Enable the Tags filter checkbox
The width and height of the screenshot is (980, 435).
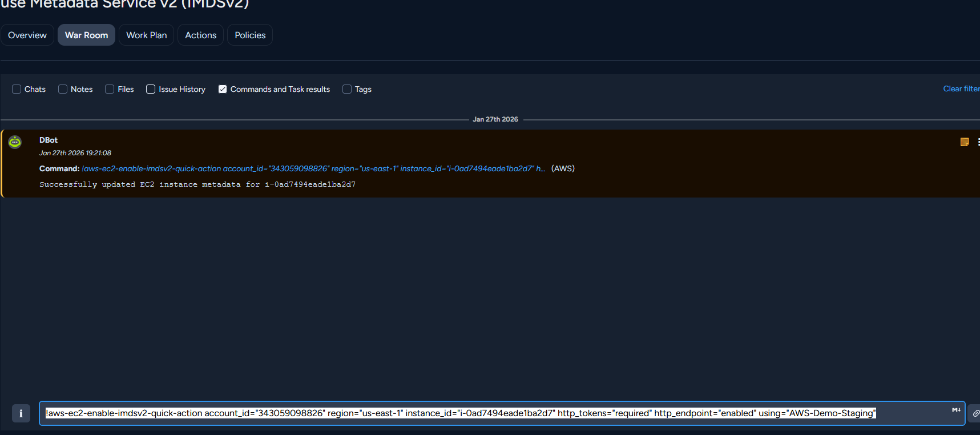(347, 89)
